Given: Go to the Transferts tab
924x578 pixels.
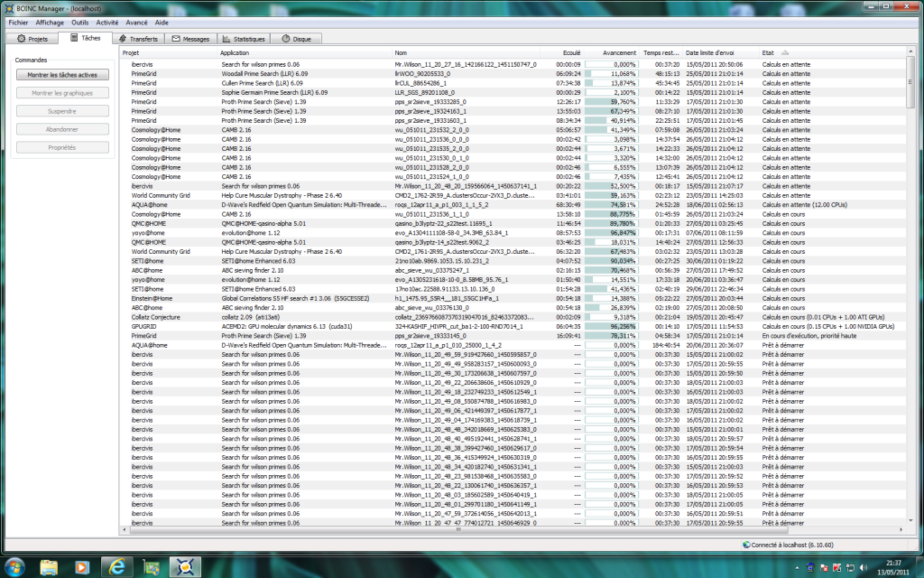Looking at the screenshot, I should (x=138, y=39).
